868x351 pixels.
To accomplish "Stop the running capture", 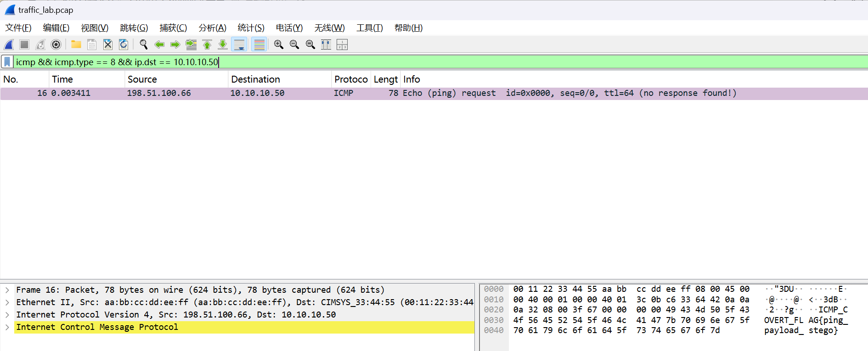I will pyautogui.click(x=24, y=45).
